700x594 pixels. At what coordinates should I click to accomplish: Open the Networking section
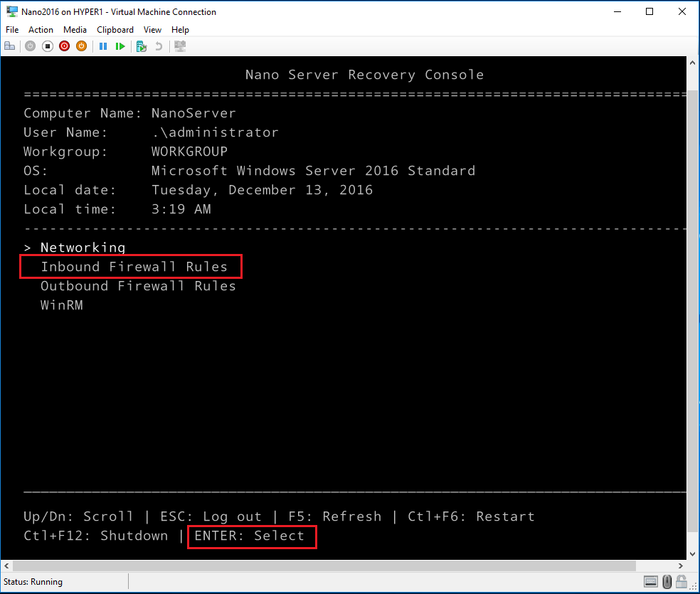(x=83, y=247)
